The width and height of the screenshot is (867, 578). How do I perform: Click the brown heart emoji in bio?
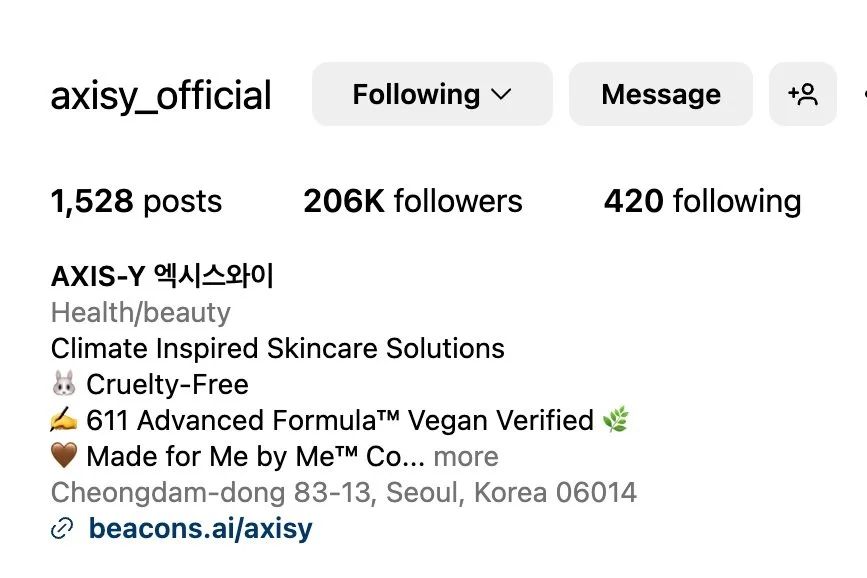(x=64, y=456)
